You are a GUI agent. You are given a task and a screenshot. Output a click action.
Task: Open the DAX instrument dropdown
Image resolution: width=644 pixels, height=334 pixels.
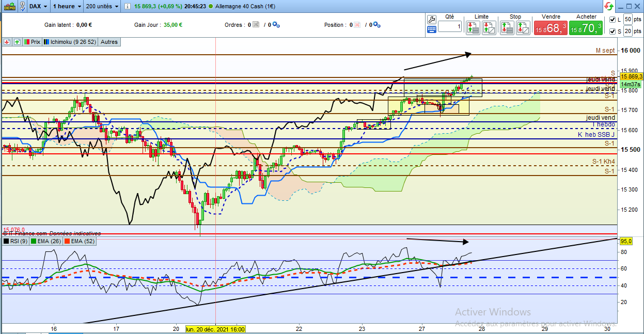[x=39, y=6]
